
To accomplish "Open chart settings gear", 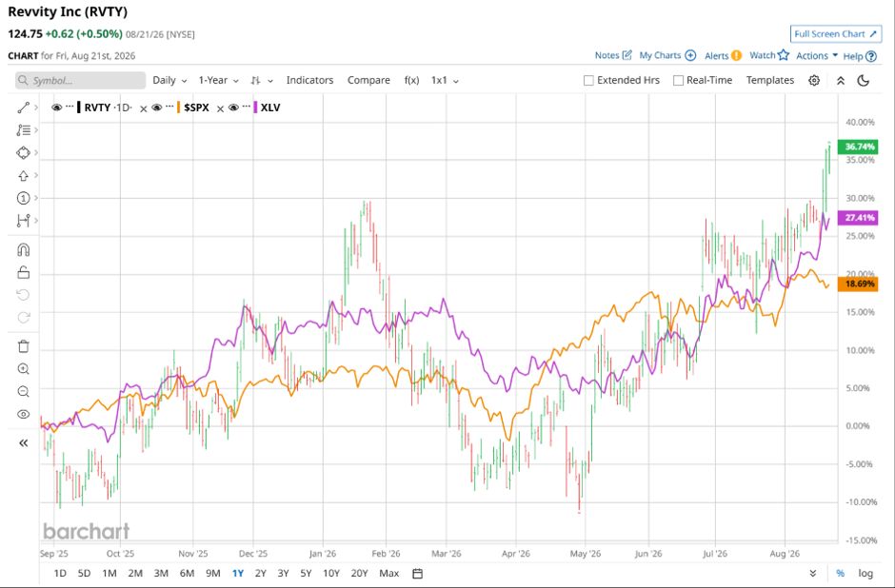I will coord(814,81).
